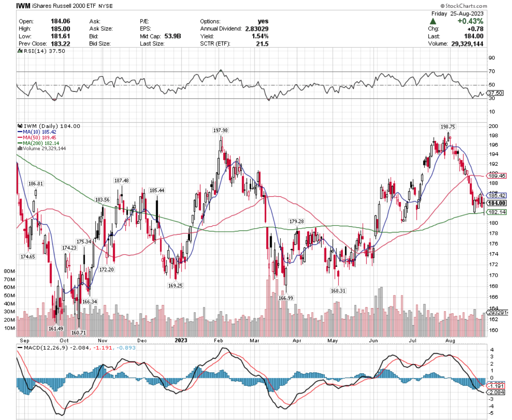Click the IWM ticker symbol title
Viewport: 512px width, 420px height.
(23, 6)
